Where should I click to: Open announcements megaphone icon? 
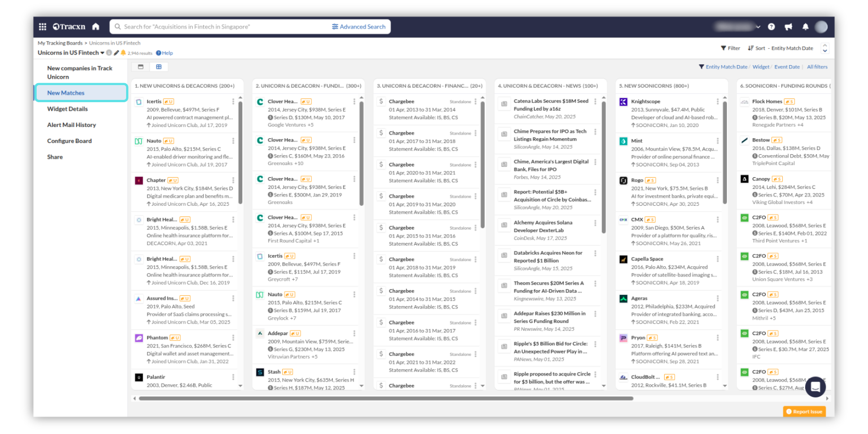coord(788,27)
